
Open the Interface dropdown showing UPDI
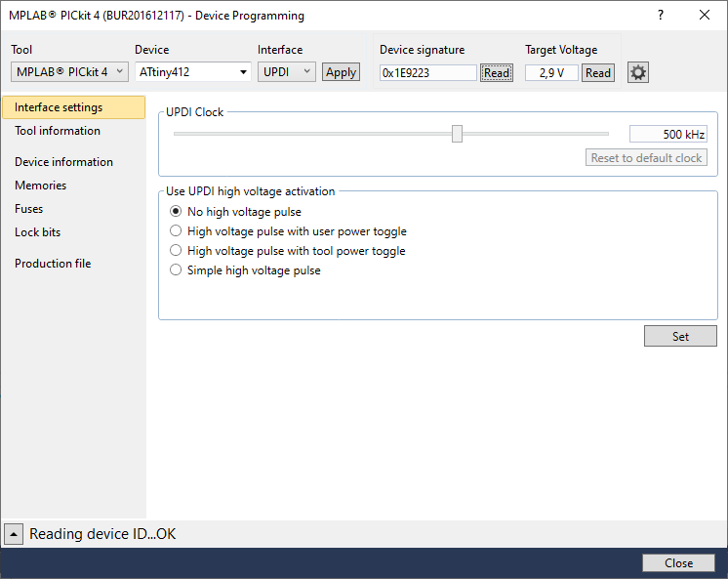click(x=287, y=72)
